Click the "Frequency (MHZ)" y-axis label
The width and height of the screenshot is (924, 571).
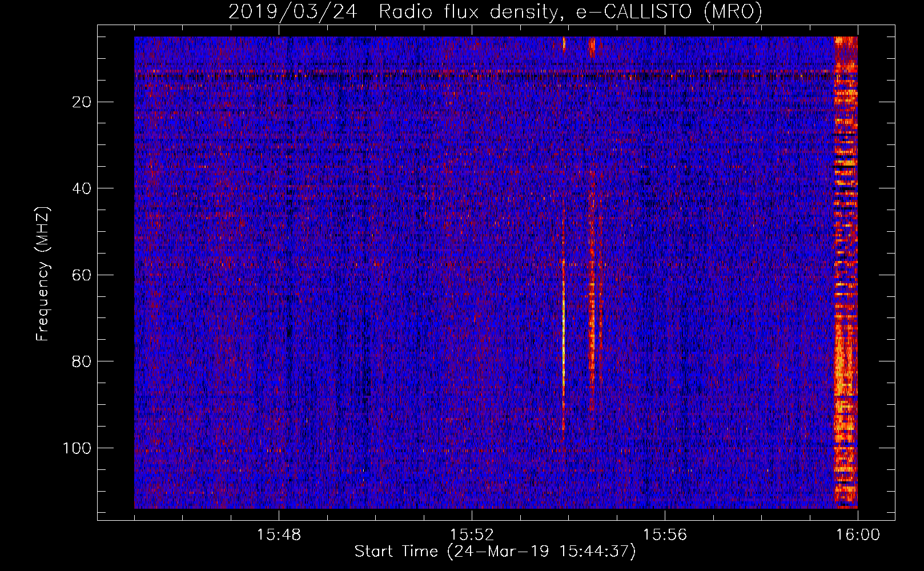[x=43, y=274]
